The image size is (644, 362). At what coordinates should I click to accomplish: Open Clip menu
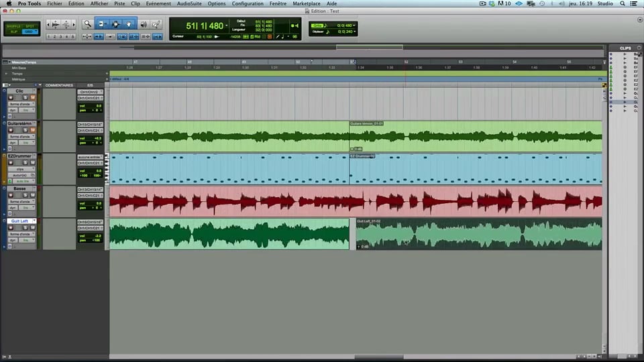(135, 3)
